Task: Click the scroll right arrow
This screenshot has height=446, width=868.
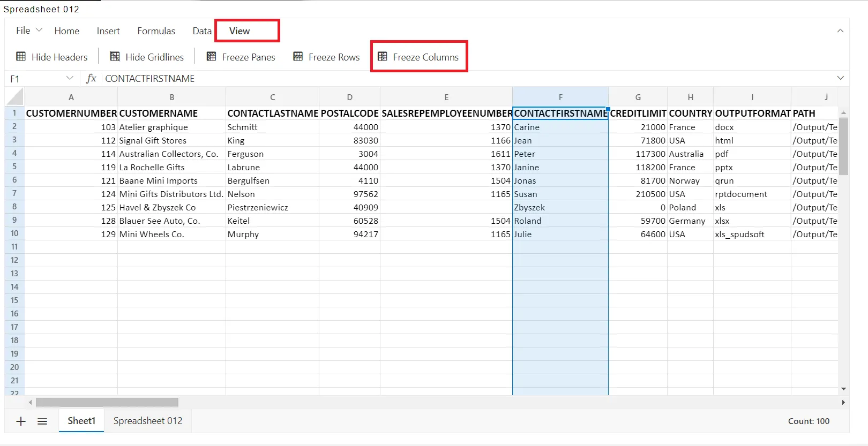Action: point(843,402)
